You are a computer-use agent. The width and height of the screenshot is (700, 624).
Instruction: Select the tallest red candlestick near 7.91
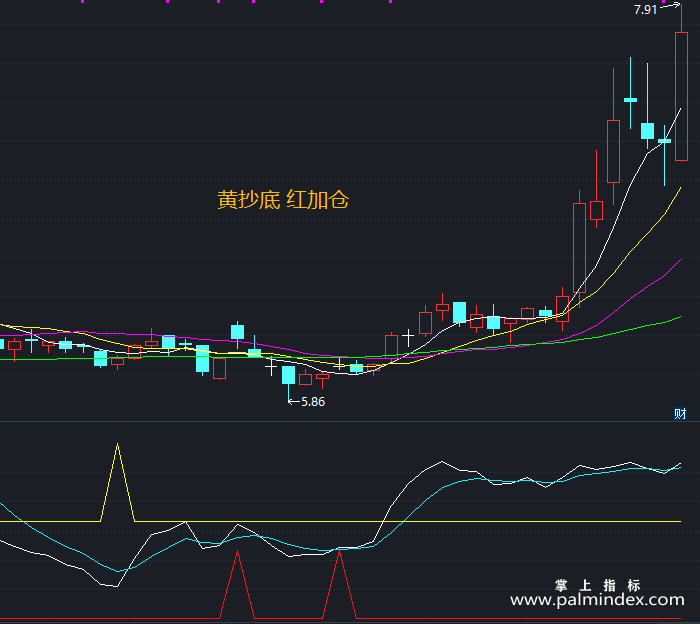pos(681,96)
